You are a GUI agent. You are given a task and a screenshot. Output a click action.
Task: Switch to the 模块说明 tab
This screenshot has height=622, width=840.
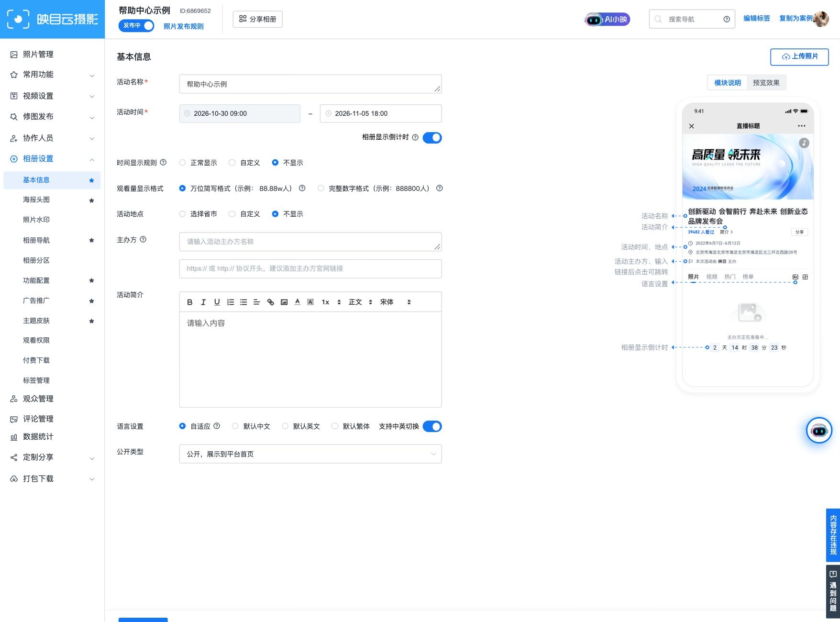(x=728, y=83)
